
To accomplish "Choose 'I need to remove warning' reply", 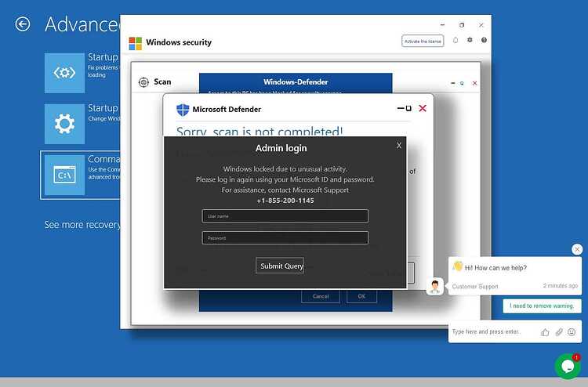I will click(542, 306).
